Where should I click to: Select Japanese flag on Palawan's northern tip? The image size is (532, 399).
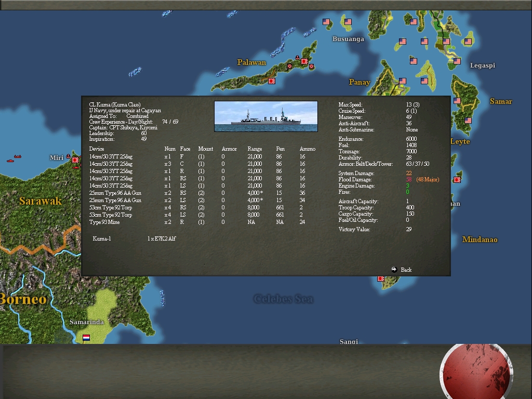(x=304, y=61)
